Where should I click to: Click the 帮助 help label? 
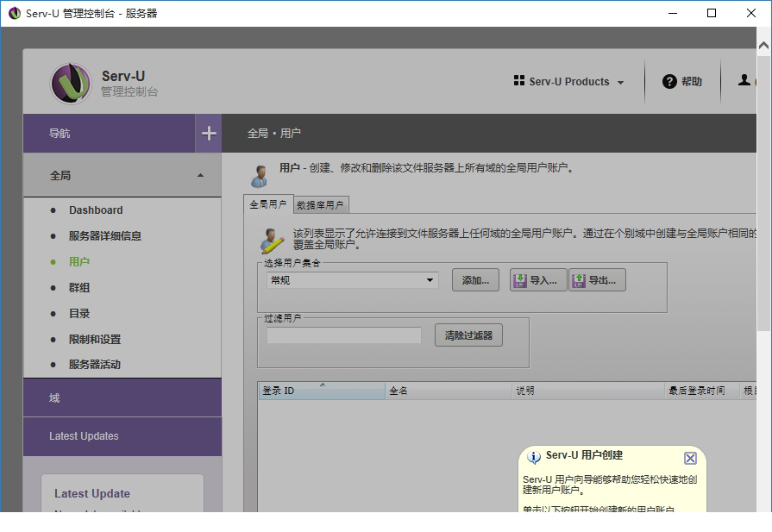[692, 82]
